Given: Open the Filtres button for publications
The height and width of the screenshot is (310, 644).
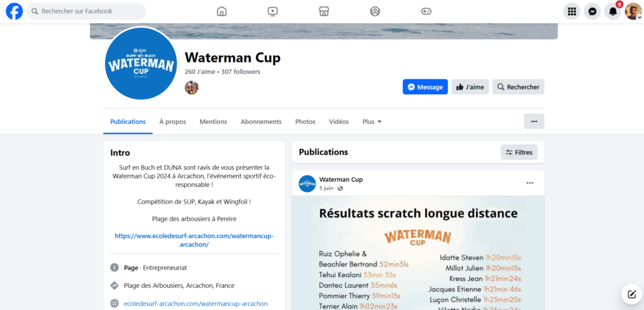Looking at the screenshot, I should (x=519, y=152).
